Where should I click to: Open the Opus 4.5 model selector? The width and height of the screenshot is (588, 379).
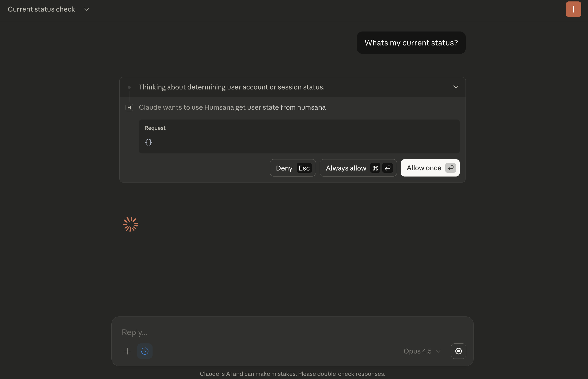click(x=422, y=351)
